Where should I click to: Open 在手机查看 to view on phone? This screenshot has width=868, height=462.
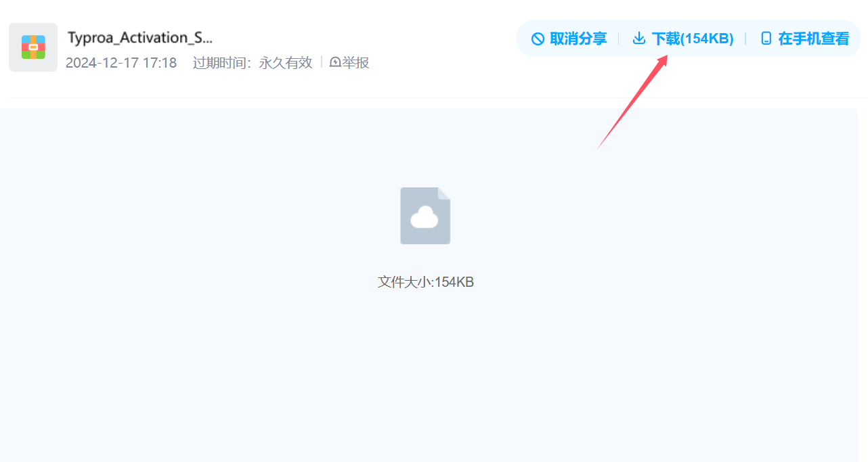click(x=813, y=39)
